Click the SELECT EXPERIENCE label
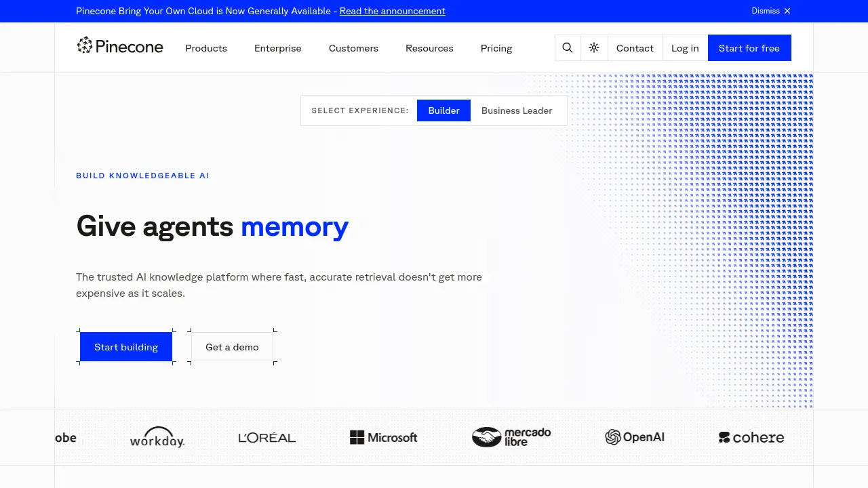The height and width of the screenshot is (488, 868). (x=360, y=110)
